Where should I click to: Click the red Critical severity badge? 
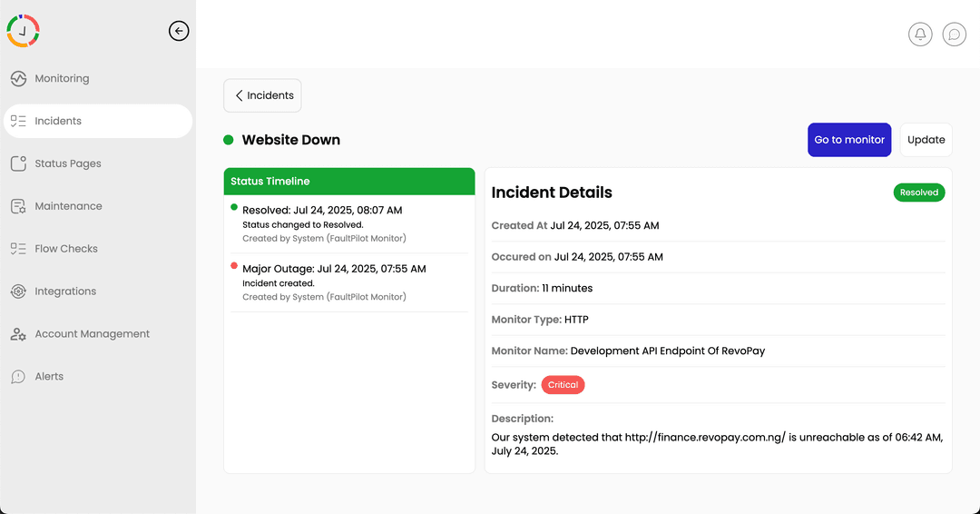tap(563, 384)
